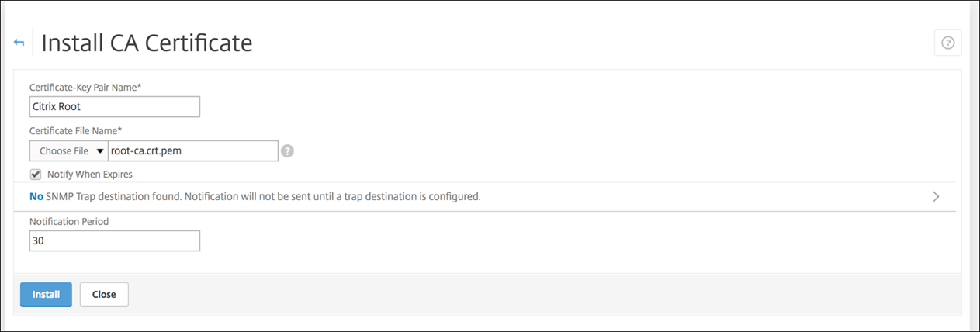The height and width of the screenshot is (332, 980).
Task: Click the help icon beside the certificate file field
Action: pyautogui.click(x=287, y=151)
